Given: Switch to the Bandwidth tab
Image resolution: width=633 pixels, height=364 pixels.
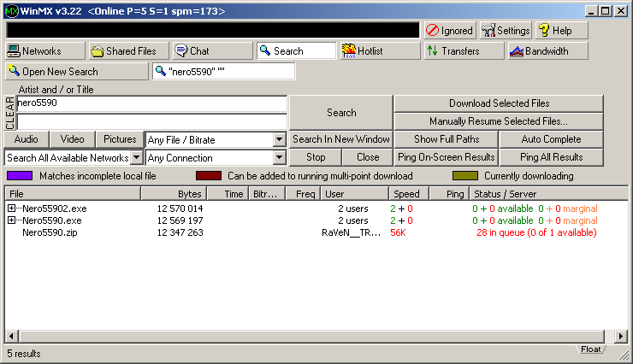Looking at the screenshot, I should [x=547, y=51].
